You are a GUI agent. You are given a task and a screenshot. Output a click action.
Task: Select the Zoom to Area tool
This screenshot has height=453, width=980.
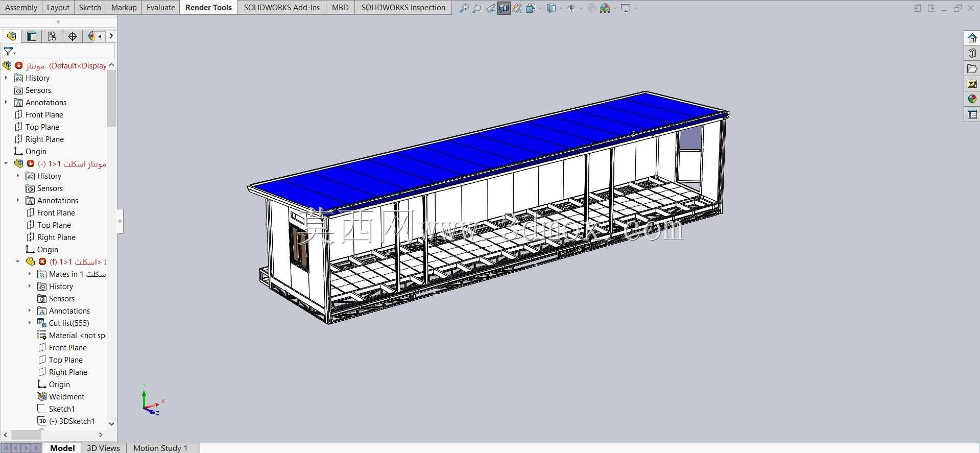477,8
